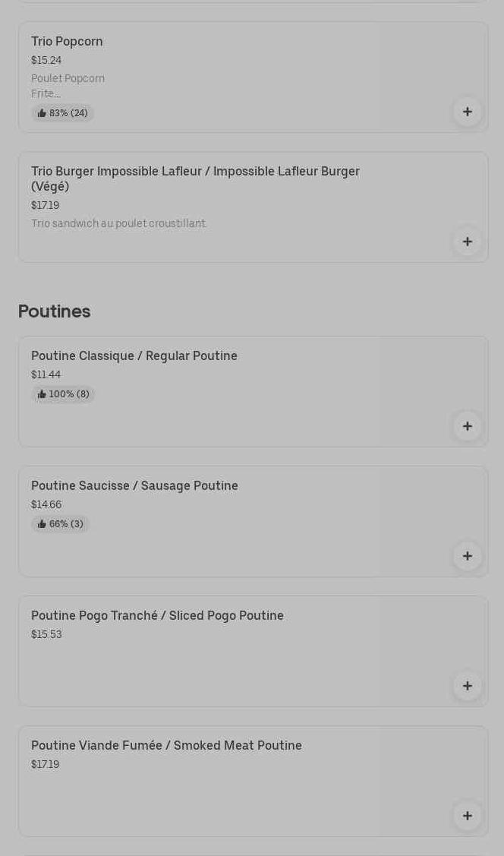Add Trio Popcorn to cart

click(468, 112)
